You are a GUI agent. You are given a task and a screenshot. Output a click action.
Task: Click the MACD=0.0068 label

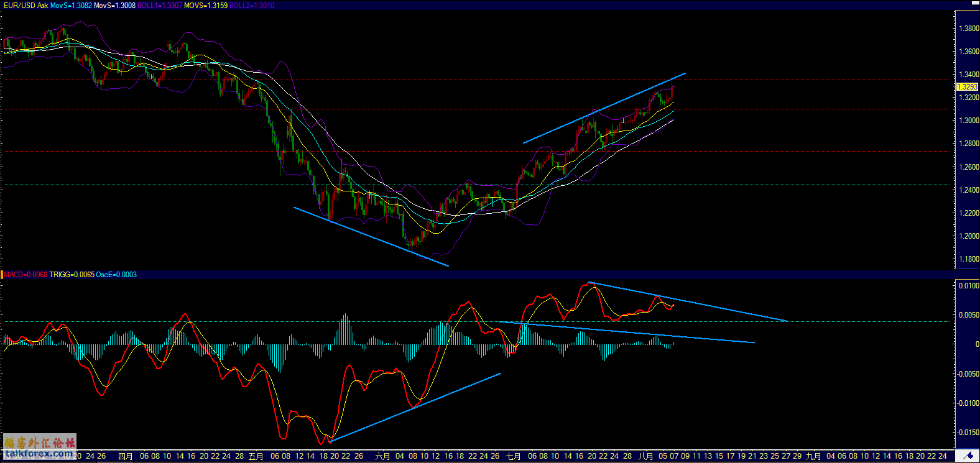(x=25, y=275)
